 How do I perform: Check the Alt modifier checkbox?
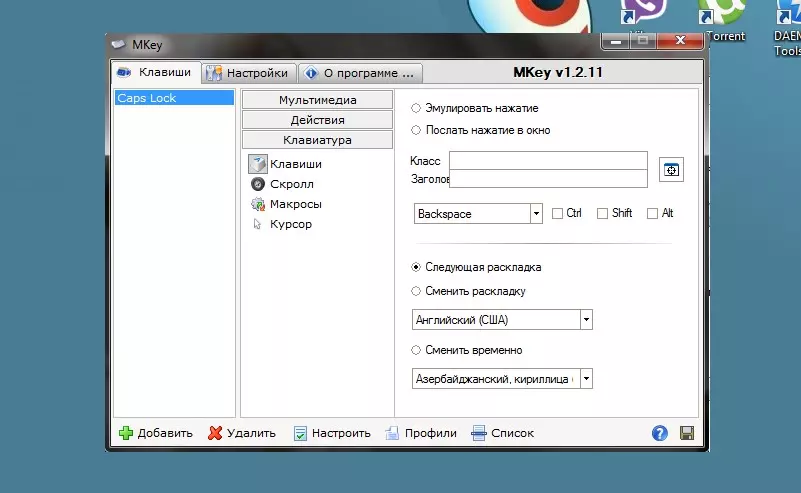click(652, 213)
